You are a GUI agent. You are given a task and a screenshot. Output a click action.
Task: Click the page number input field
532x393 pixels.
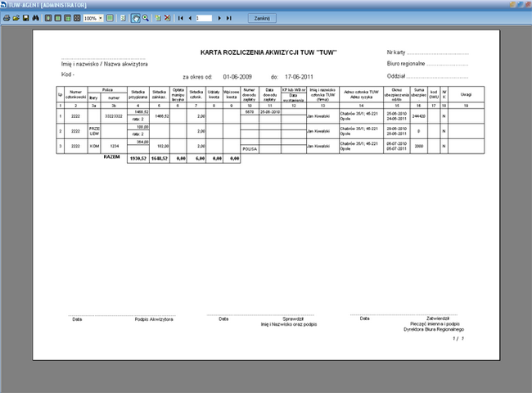click(204, 18)
